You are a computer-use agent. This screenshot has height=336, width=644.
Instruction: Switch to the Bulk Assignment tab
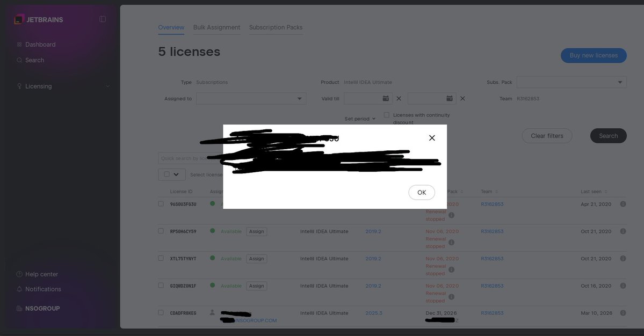pos(216,27)
